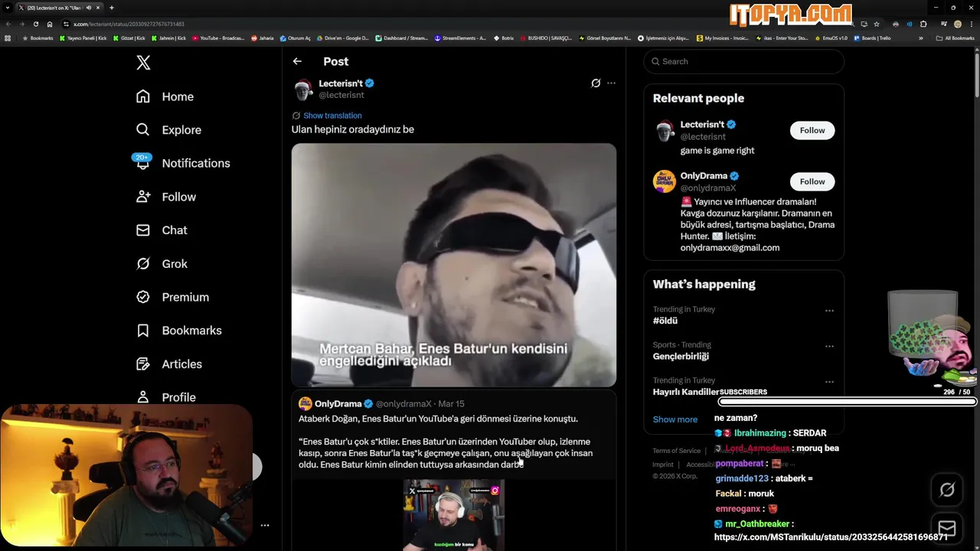Open the new tab with plus button
The image size is (980, 551).
112,8
